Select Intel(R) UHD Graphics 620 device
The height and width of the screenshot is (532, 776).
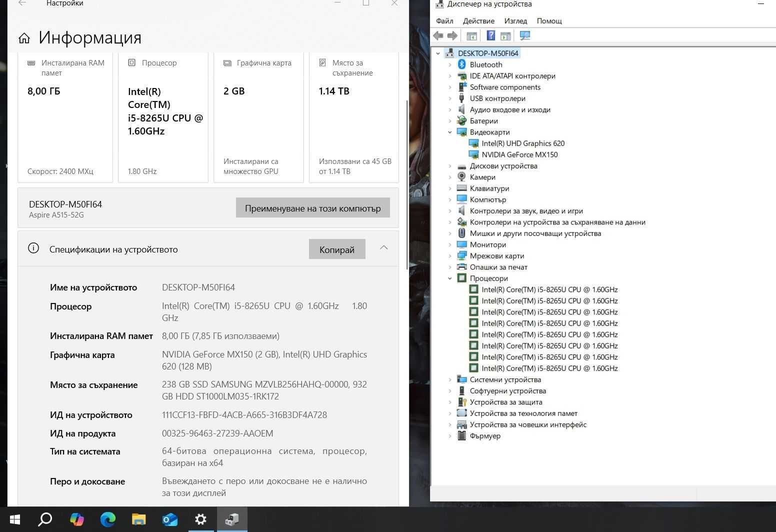tap(523, 143)
